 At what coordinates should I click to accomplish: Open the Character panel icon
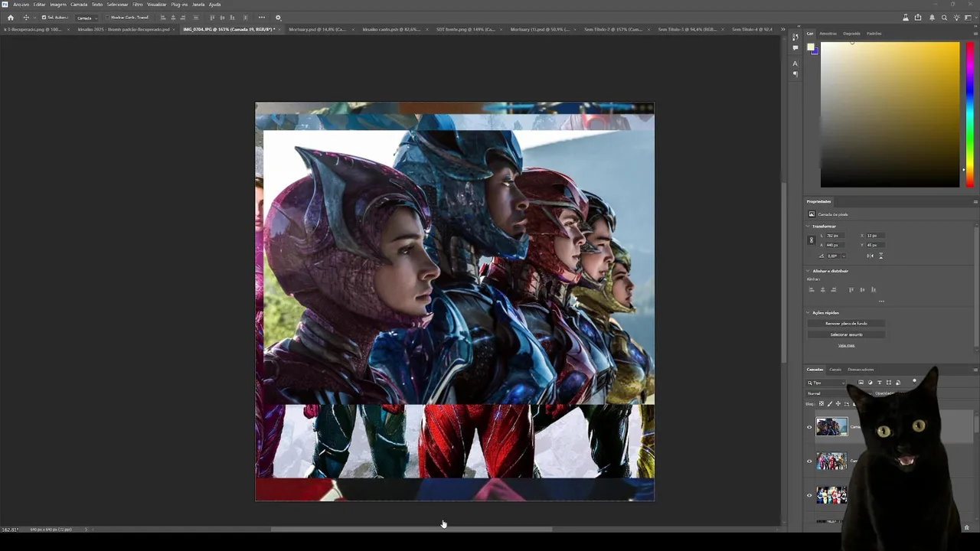click(795, 64)
